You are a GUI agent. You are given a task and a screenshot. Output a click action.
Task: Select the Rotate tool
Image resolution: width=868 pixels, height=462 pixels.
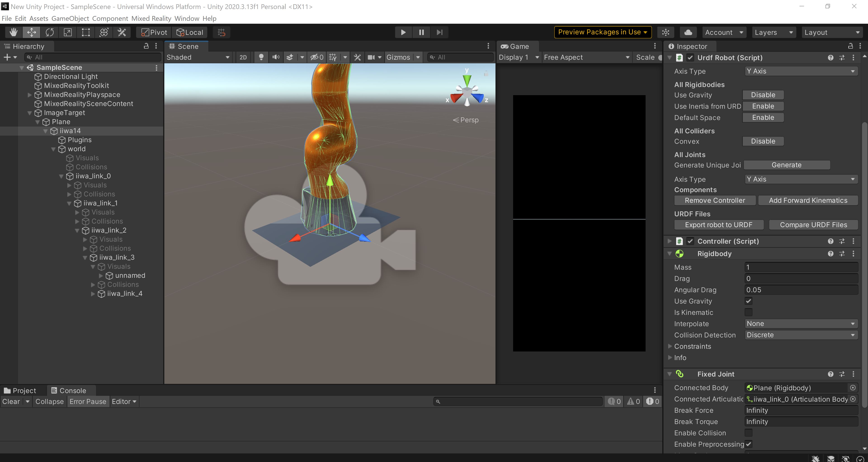click(x=50, y=32)
